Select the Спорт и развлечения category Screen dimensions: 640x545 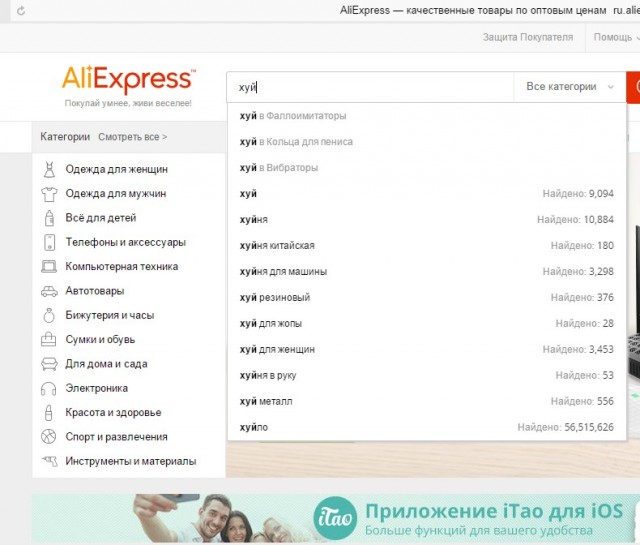[x=116, y=437]
